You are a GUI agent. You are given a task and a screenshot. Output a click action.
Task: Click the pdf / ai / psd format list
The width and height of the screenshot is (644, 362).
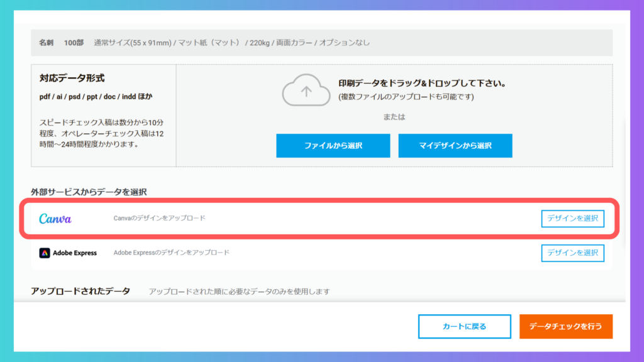[x=96, y=97]
